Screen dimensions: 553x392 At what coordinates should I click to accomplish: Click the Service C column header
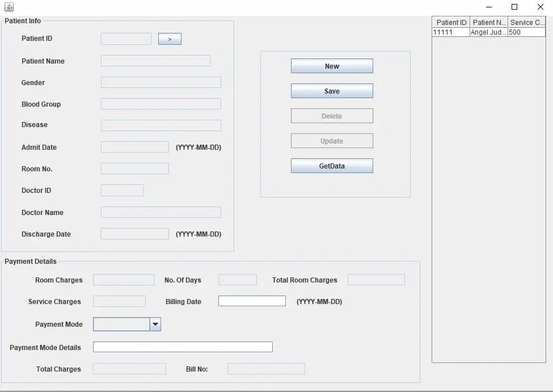click(526, 22)
